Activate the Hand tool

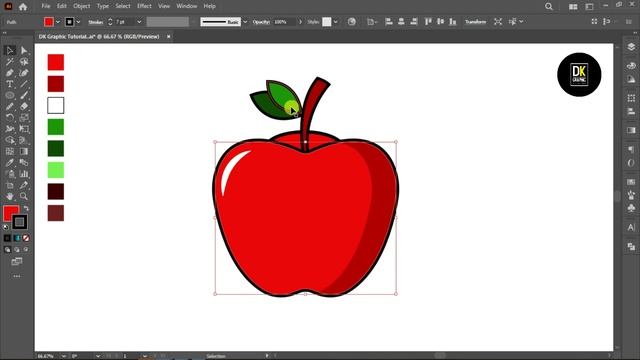pos(10,196)
